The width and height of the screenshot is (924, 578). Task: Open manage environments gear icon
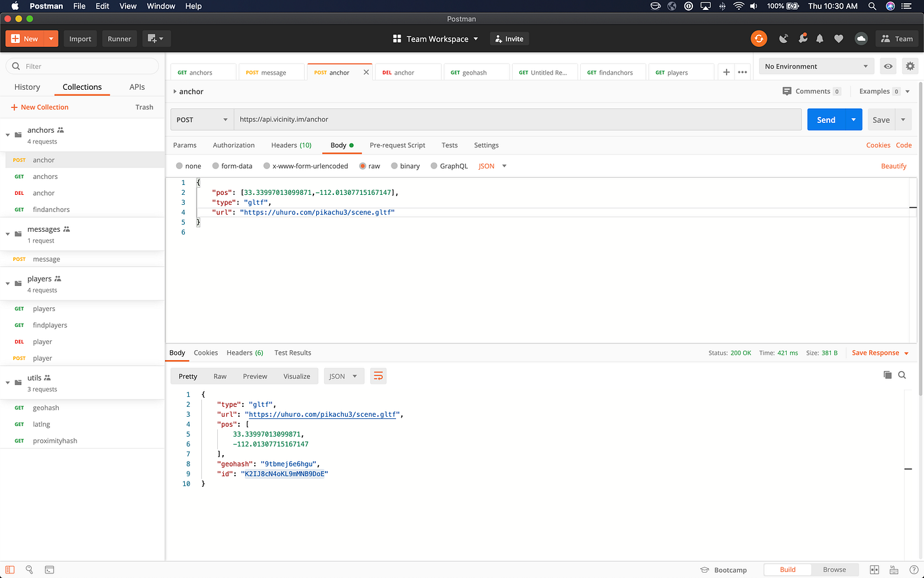tap(910, 66)
